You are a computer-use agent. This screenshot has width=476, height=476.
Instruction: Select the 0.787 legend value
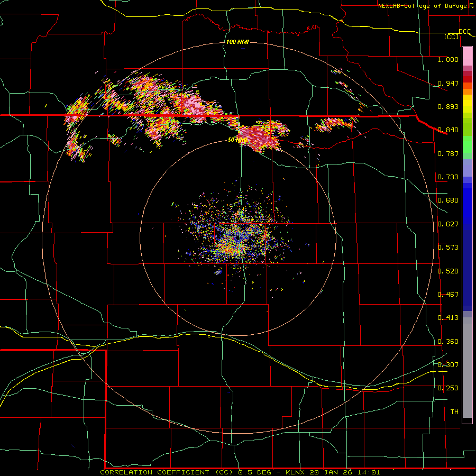tap(448, 153)
